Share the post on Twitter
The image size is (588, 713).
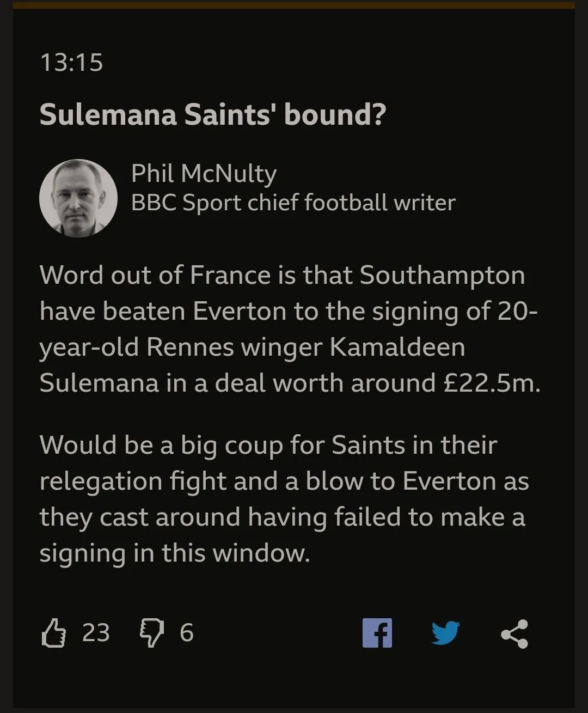click(x=445, y=633)
